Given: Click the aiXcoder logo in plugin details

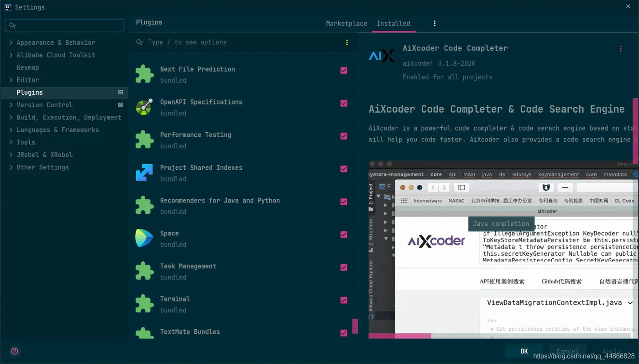Looking at the screenshot, I should point(381,56).
